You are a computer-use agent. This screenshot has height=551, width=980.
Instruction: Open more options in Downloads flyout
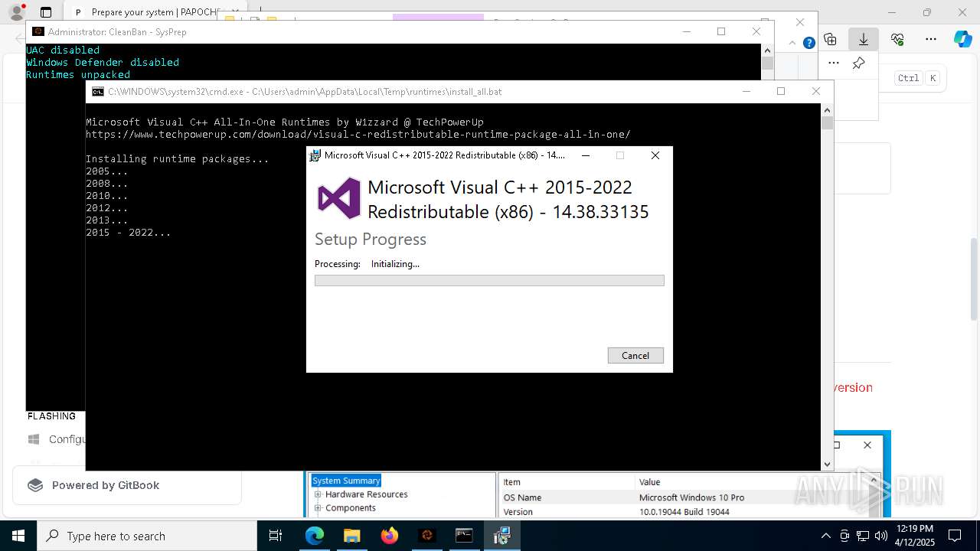coord(834,64)
